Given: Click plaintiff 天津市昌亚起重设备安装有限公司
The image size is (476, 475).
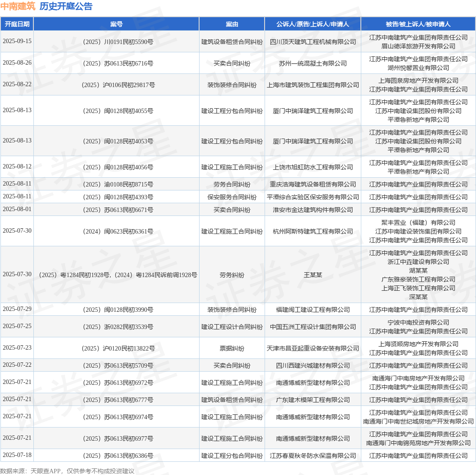Looking at the screenshot, I should point(312,348).
